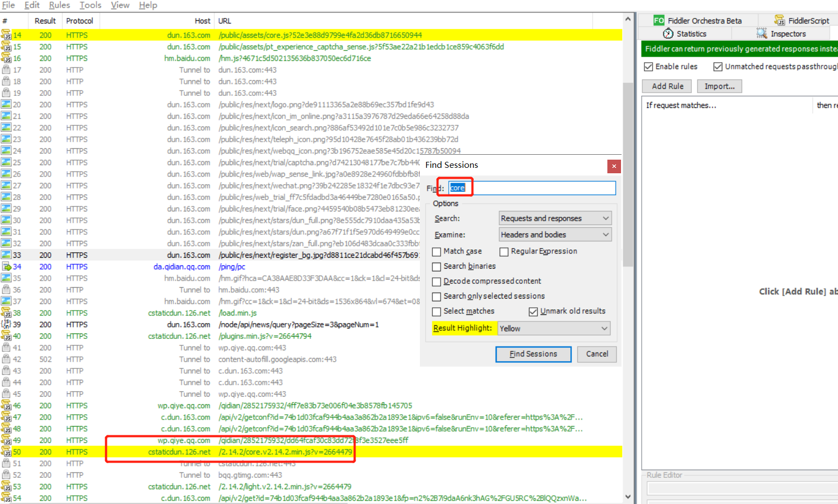
Task: Click the green arrow icon of session 34
Action: tap(7, 267)
